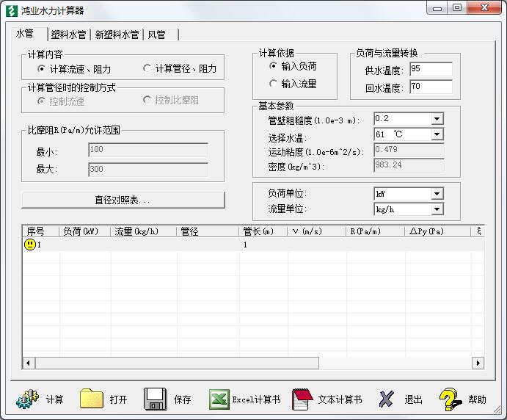The height and width of the screenshot is (420, 507).
Task: Click the 计算 button label
Action: click(x=54, y=399)
